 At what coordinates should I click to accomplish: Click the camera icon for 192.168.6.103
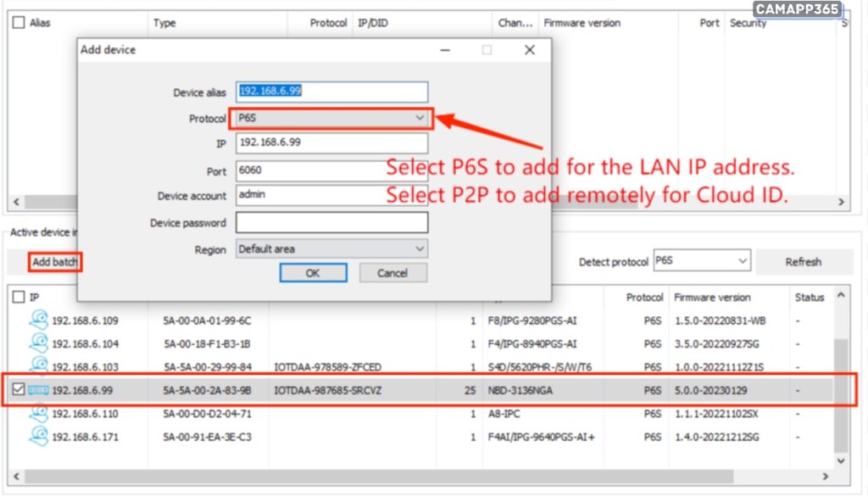(x=39, y=366)
